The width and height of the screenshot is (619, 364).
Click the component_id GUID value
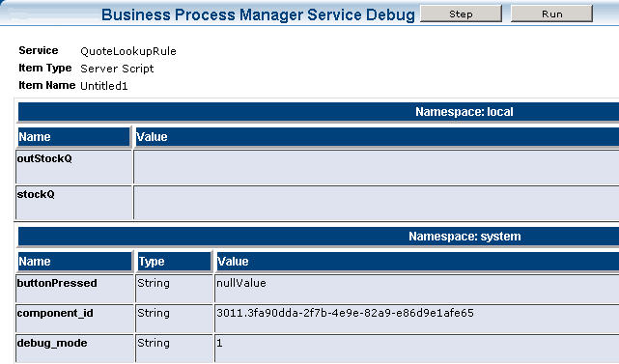click(345, 313)
